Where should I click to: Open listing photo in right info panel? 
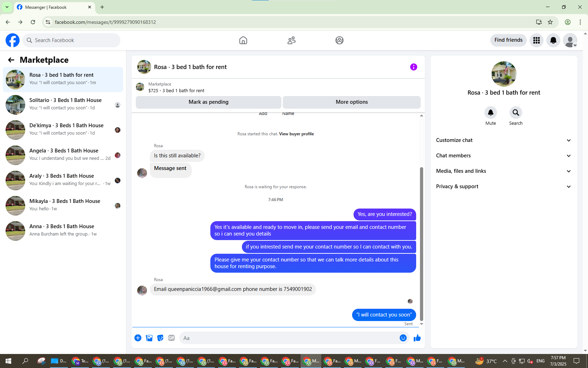(x=504, y=74)
